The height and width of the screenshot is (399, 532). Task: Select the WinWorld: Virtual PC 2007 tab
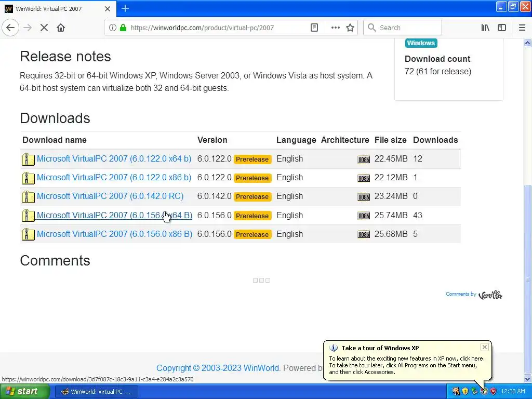pyautogui.click(x=58, y=9)
